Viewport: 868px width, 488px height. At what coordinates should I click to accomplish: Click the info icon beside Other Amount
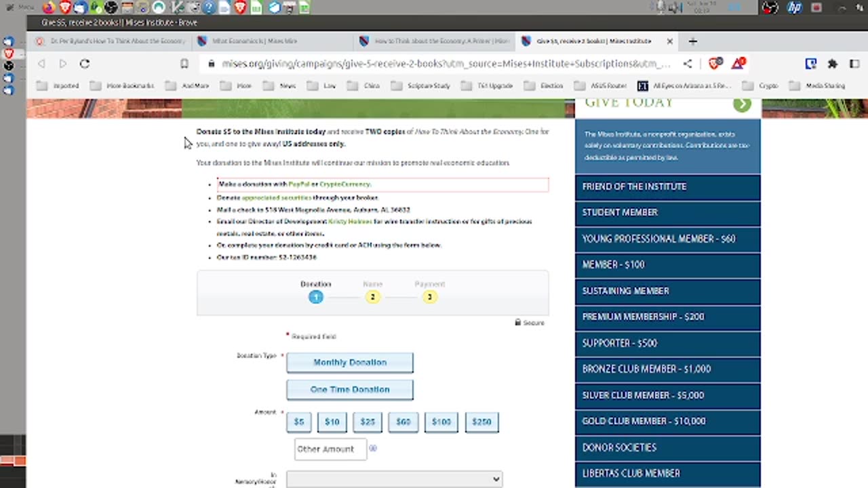tap(373, 448)
